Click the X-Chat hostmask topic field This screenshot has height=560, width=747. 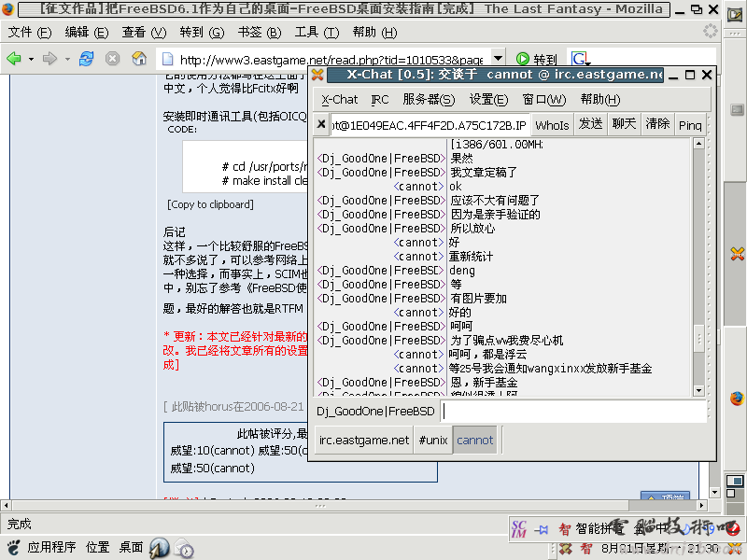[x=430, y=125]
